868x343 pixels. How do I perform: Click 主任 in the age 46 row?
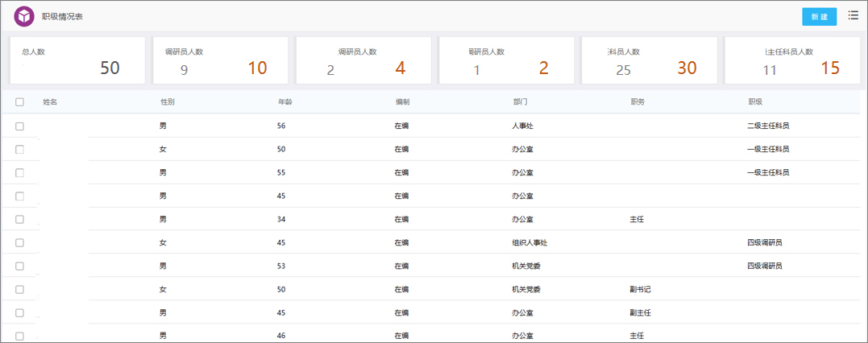[x=637, y=336]
